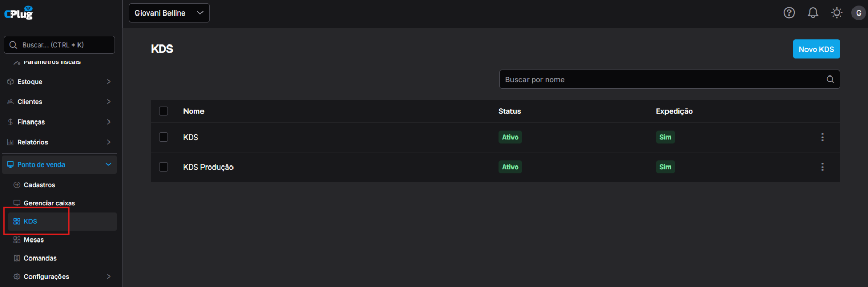Click the Clientes people icon
The height and width of the screenshot is (287, 868).
[x=10, y=102]
